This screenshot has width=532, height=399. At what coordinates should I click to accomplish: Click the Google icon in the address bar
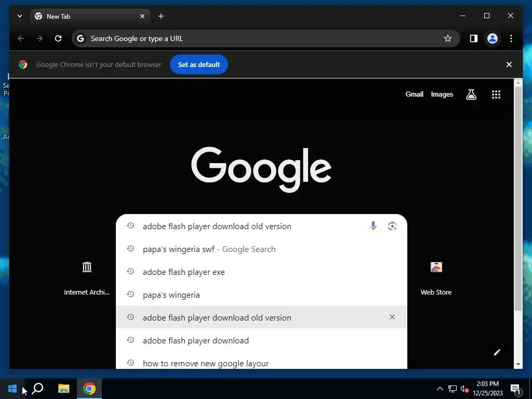click(x=81, y=38)
